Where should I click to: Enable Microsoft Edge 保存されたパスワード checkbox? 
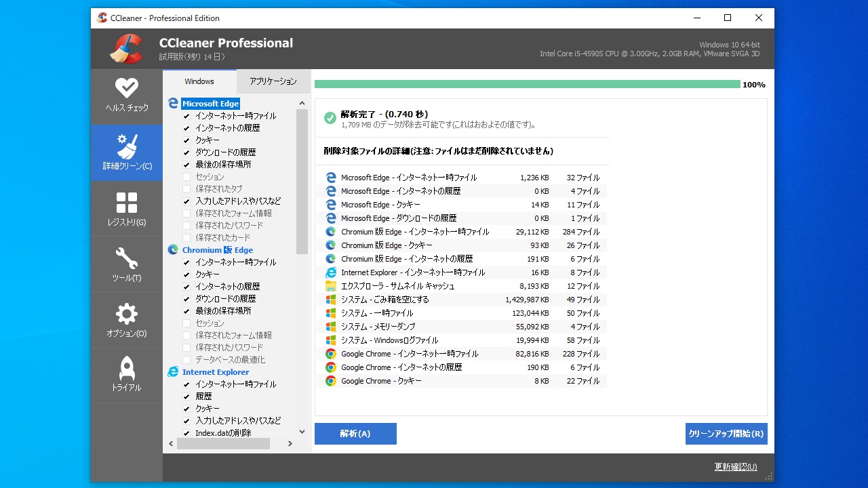click(x=187, y=226)
